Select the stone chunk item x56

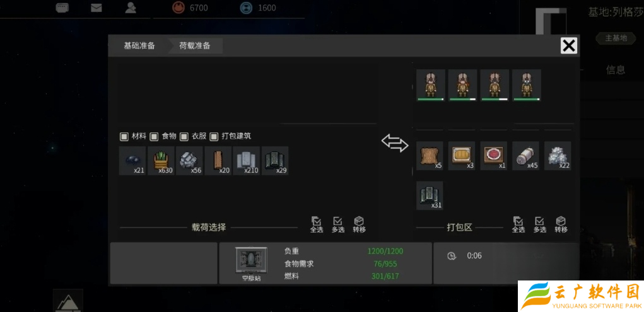pos(189,161)
